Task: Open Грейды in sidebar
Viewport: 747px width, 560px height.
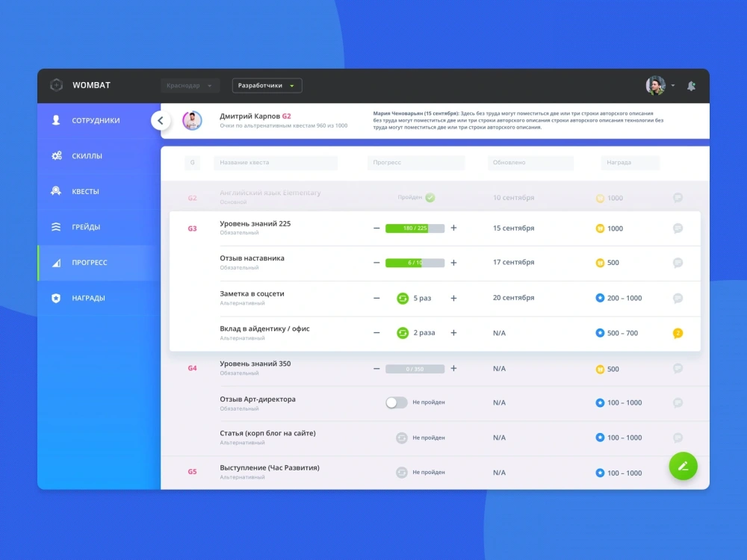Action: click(x=99, y=227)
